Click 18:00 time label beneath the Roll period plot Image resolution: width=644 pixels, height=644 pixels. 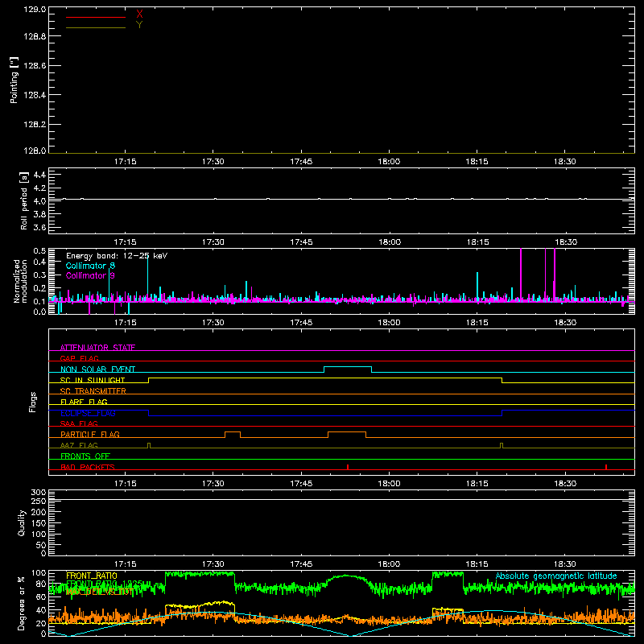pyautogui.click(x=389, y=242)
